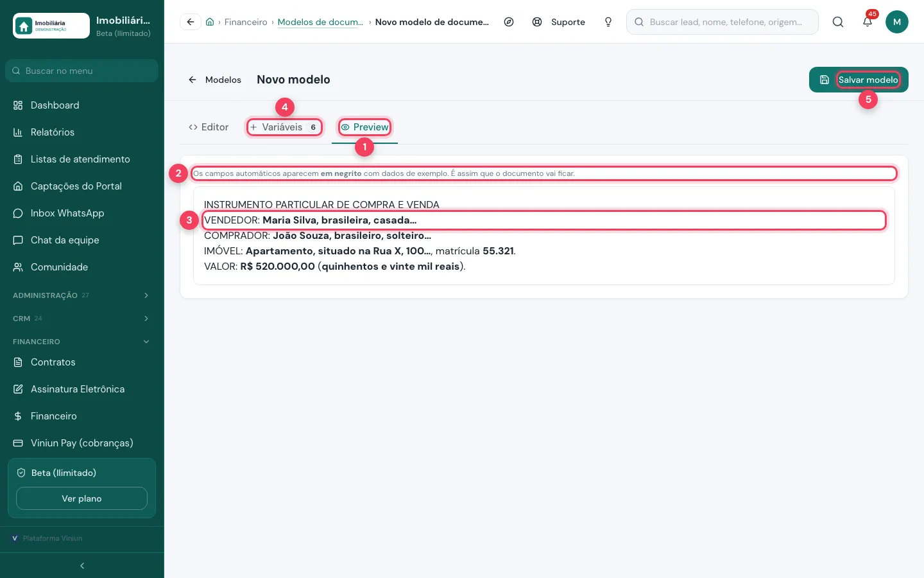Screen dimensions: 924x578
Task: Click INSTRUMENTO PARTICULAR DE COMPRA E VENDA title
Action: coord(321,205)
